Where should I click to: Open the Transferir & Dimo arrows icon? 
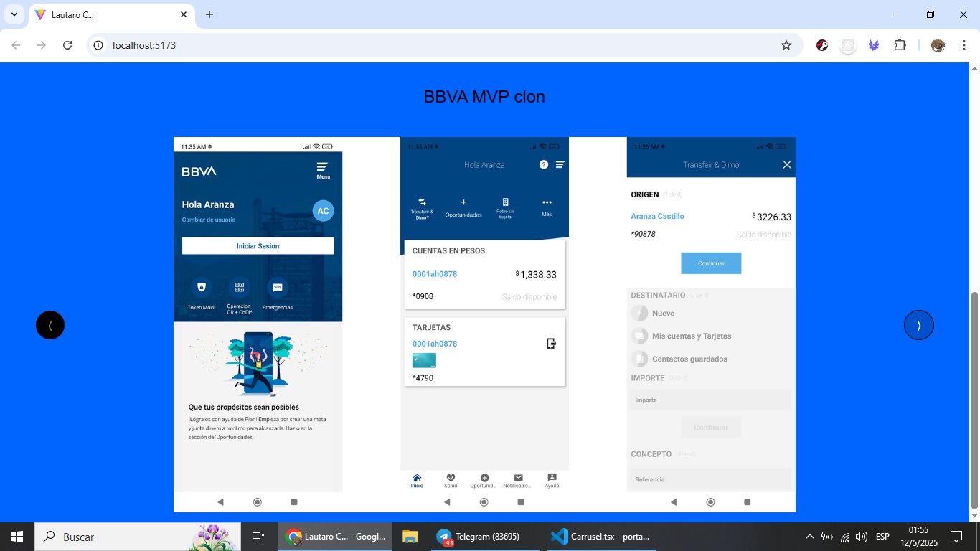click(422, 202)
